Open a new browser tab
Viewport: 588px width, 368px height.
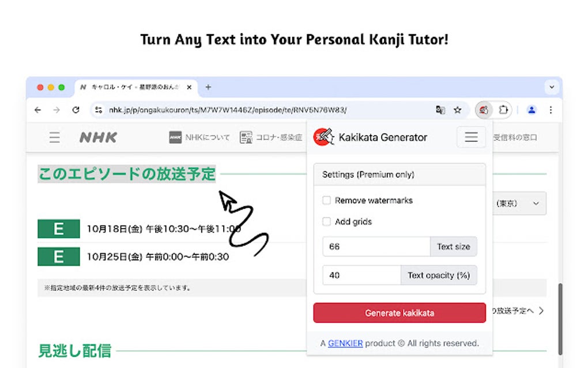(208, 88)
